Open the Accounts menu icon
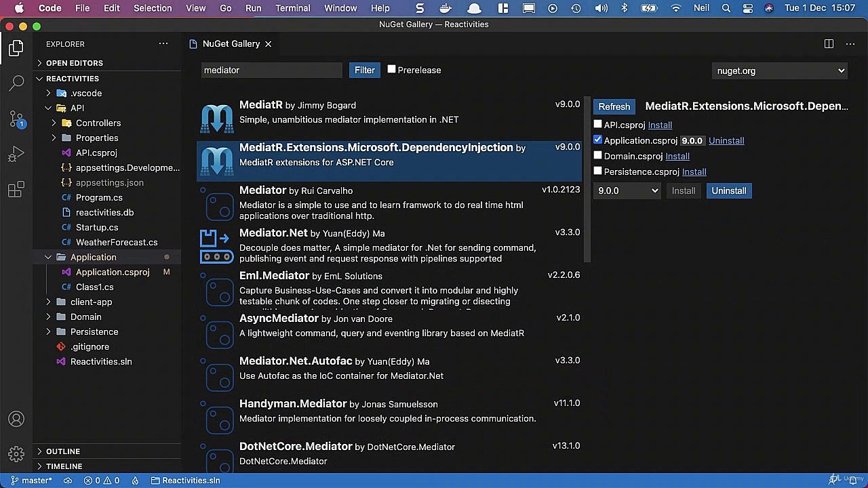 point(16,420)
